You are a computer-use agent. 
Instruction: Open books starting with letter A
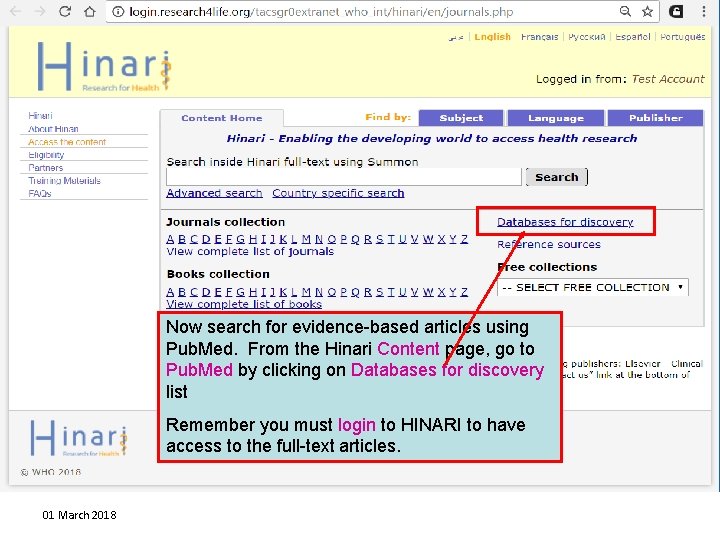170,292
